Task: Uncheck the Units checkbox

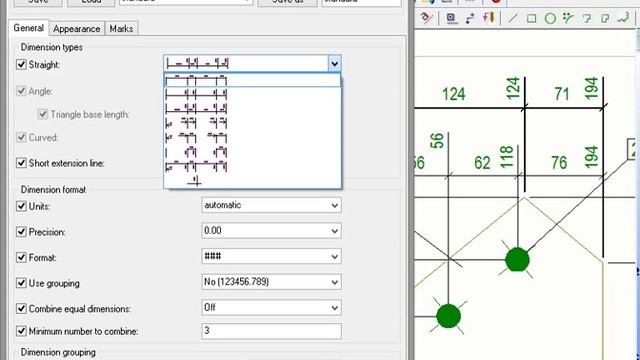Action: pyautogui.click(x=21, y=206)
